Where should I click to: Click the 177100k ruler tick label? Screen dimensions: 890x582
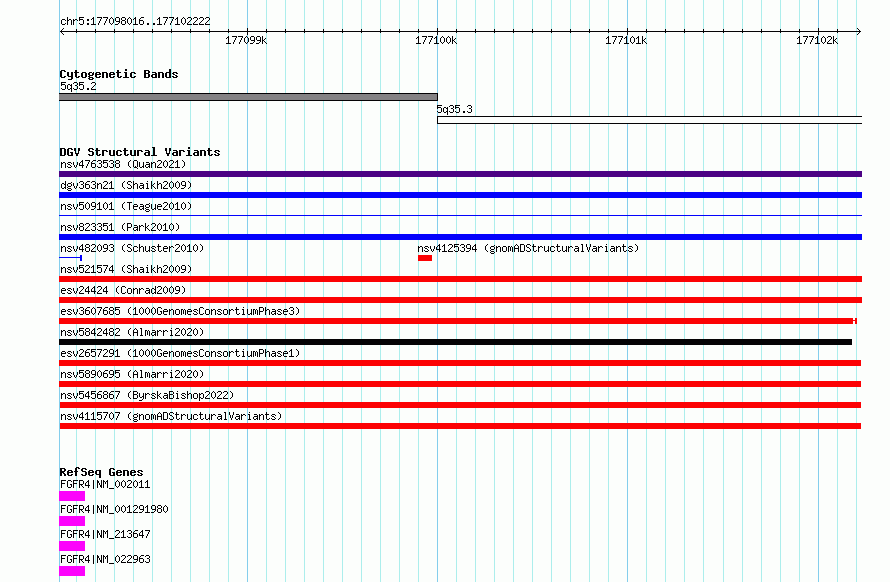pyautogui.click(x=436, y=40)
